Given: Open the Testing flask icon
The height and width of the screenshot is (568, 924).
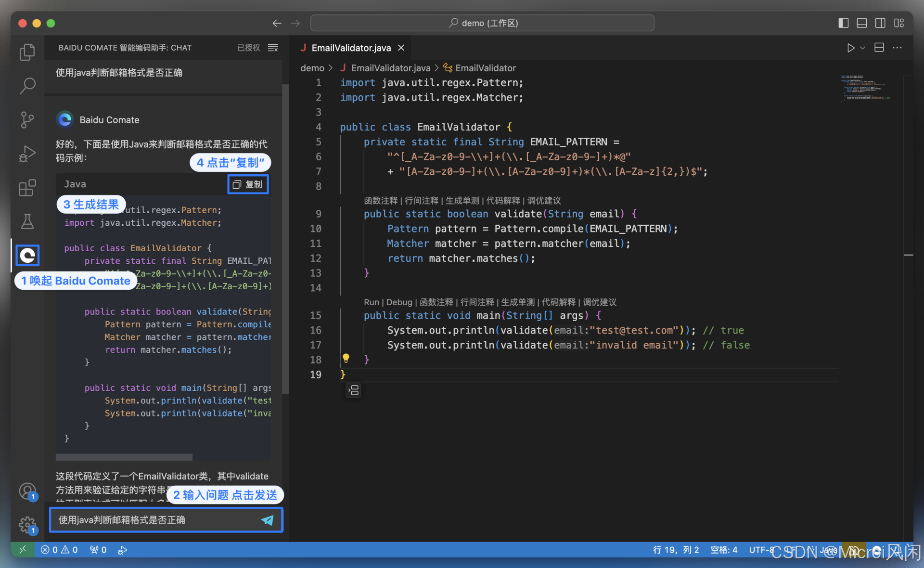Looking at the screenshot, I should click(27, 221).
